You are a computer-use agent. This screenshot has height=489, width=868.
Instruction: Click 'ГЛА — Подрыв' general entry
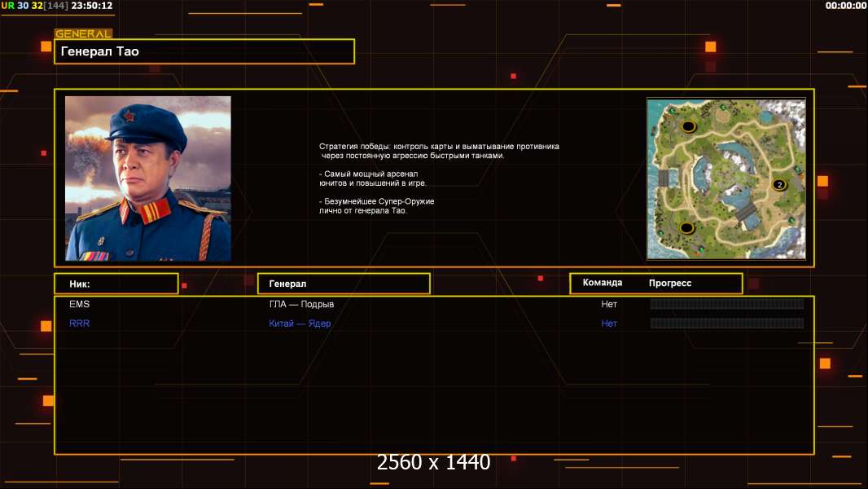click(x=301, y=304)
